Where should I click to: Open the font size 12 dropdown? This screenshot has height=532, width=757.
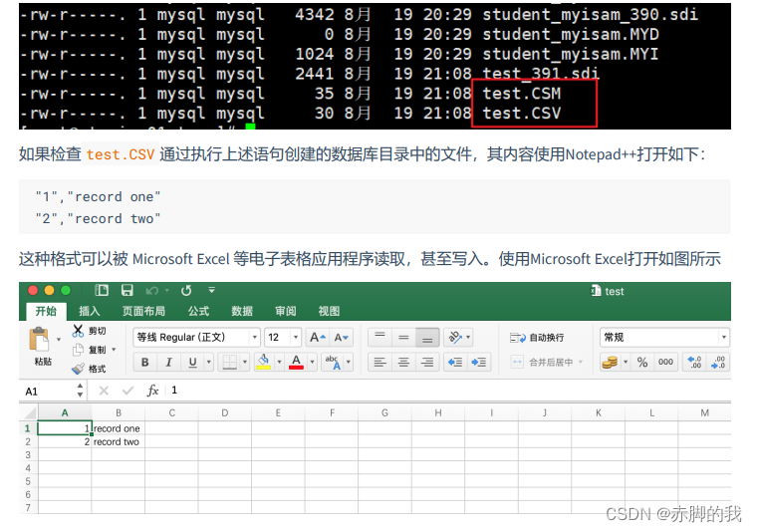click(x=296, y=337)
